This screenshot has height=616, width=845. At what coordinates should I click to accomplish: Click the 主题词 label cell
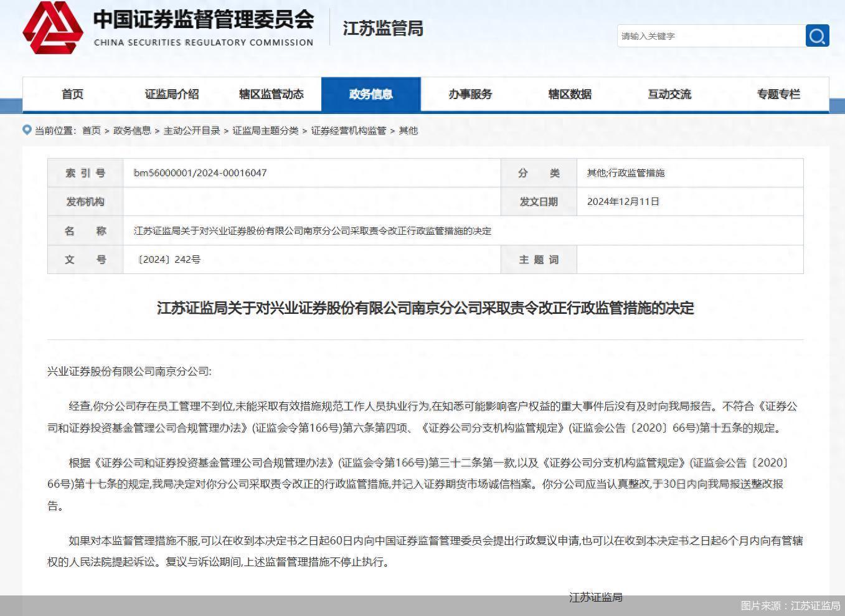[x=539, y=259]
